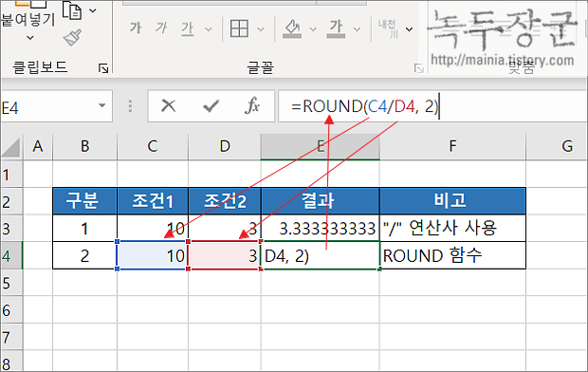The height and width of the screenshot is (372, 588).
Task: Apply the Fill Color bucket icon
Action: 292,28
